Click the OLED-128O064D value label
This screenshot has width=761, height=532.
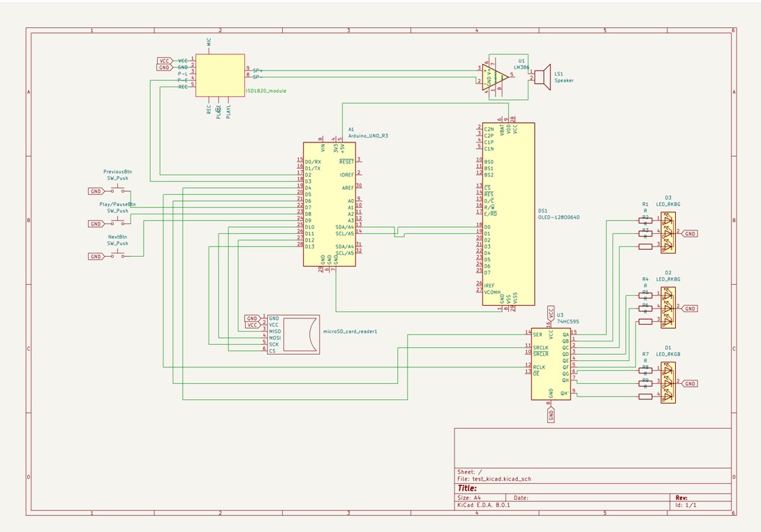coord(559,217)
